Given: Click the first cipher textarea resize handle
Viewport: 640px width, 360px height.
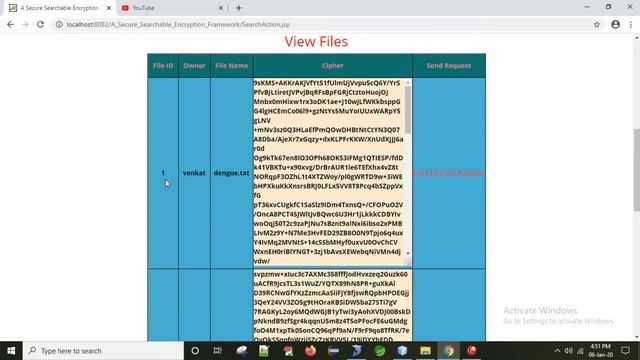Looking at the screenshot, I should tap(408, 262).
